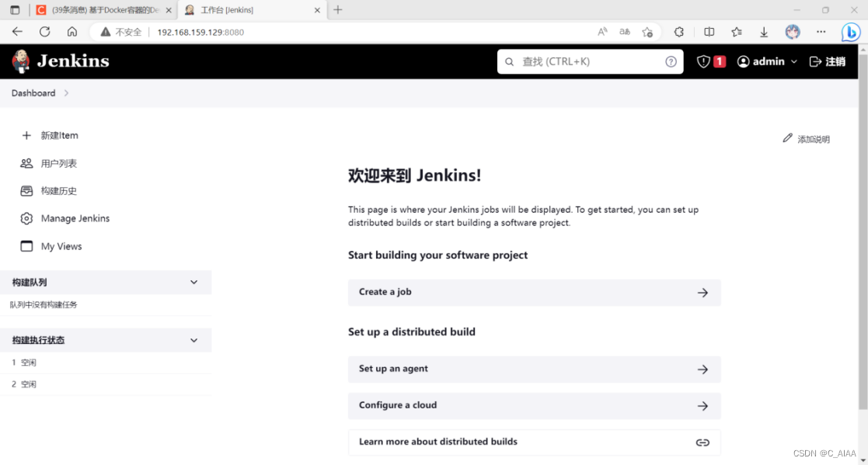The height and width of the screenshot is (465, 868).
Task: Collapse the 构建执行状态 panel
Action: (193, 340)
